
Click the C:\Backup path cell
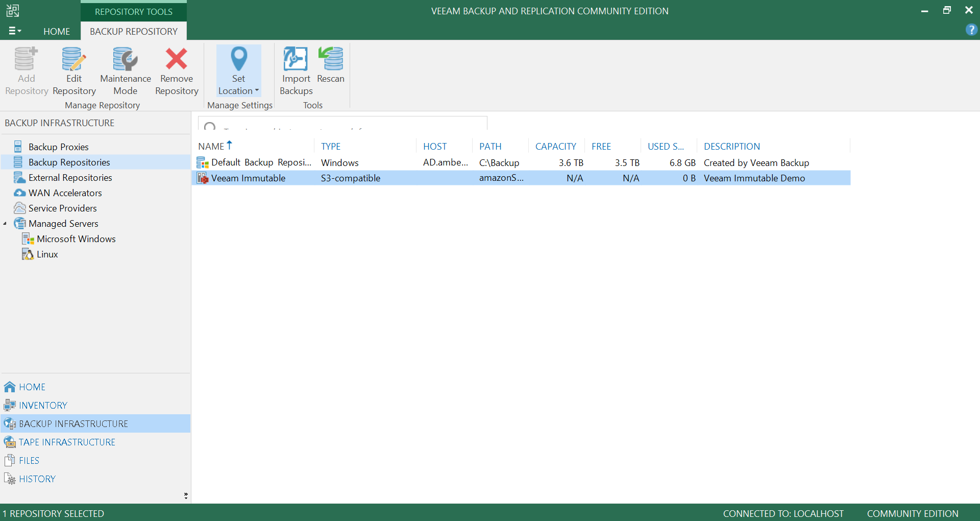[499, 163]
